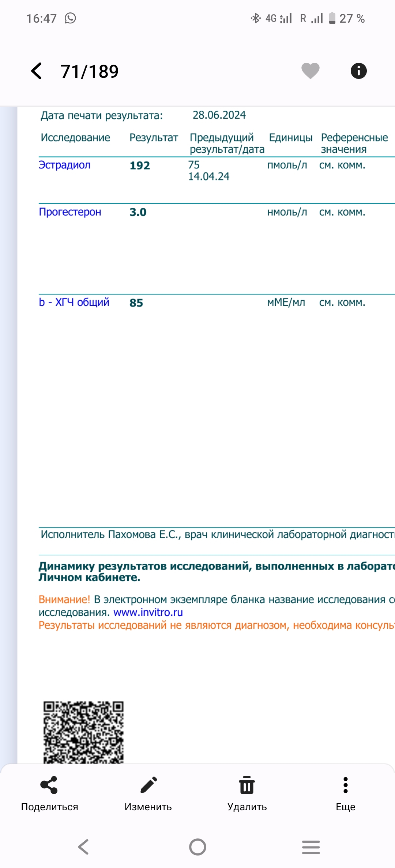
Task: Tap the Дата печати результата label
Action: click(102, 115)
